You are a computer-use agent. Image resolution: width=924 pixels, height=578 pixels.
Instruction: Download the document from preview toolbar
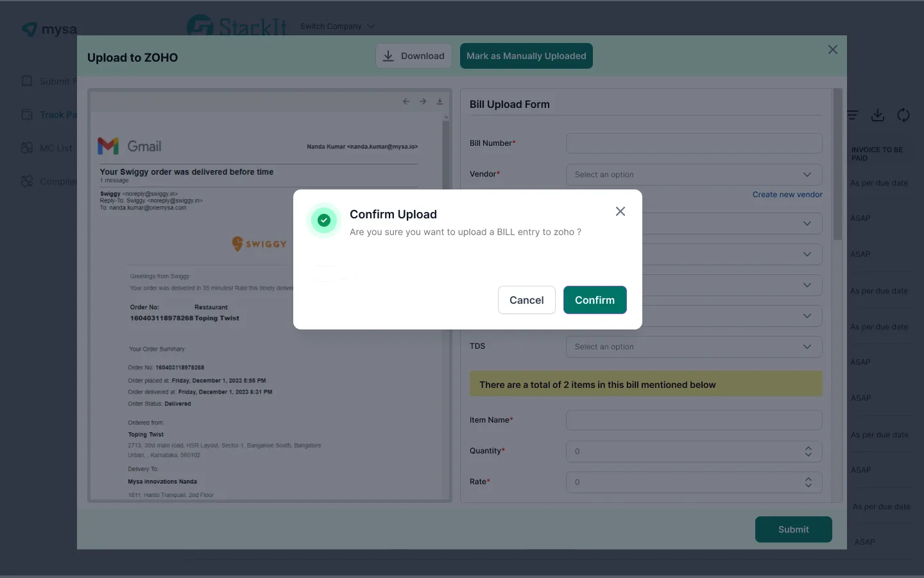click(x=440, y=101)
